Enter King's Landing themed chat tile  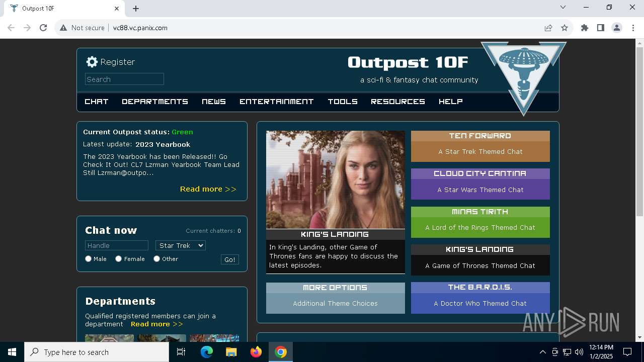480,260
